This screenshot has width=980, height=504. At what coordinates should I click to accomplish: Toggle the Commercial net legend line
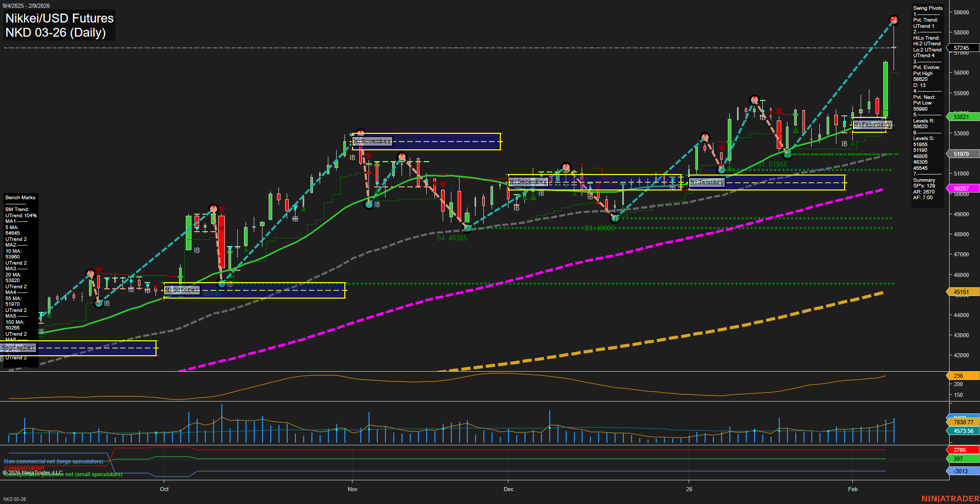point(23,468)
